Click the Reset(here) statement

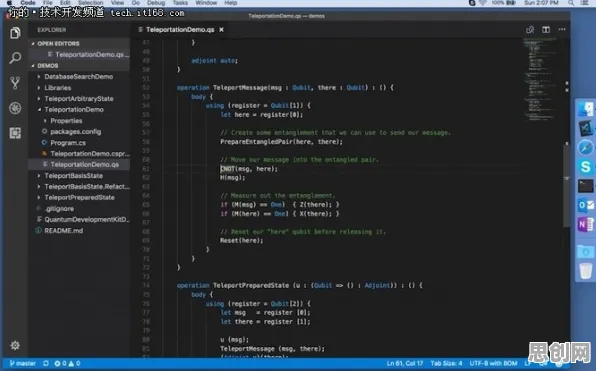coord(241,241)
